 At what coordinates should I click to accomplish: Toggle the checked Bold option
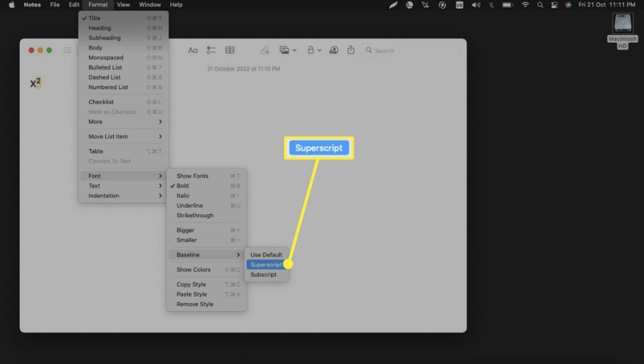206,186
